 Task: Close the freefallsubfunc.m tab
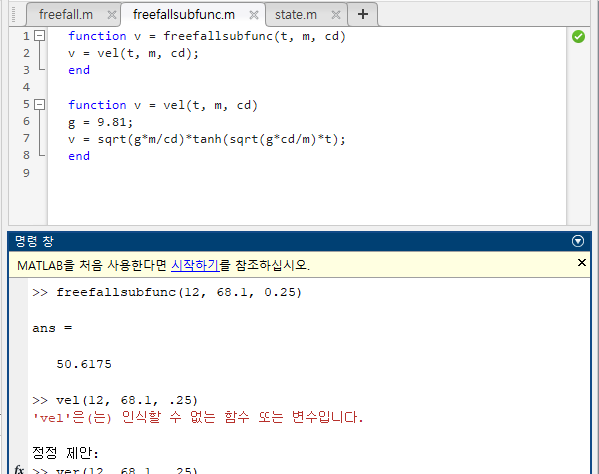(254, 15)
